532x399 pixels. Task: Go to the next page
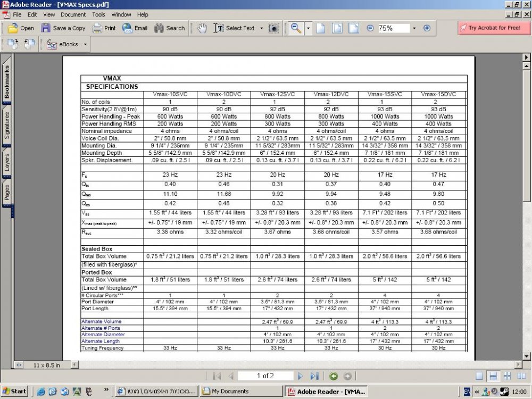(300, 376)
